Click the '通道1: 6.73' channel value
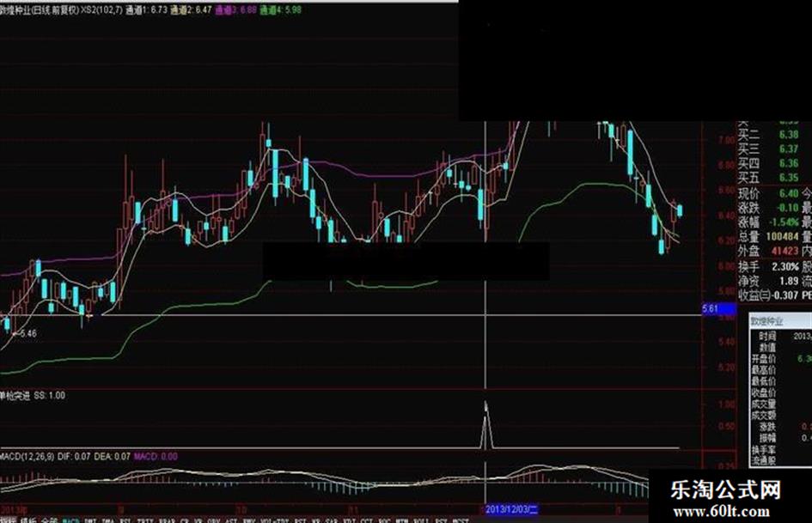Image resolution: width=812 pixels, height=523 pixels. (x=146, y=9)
